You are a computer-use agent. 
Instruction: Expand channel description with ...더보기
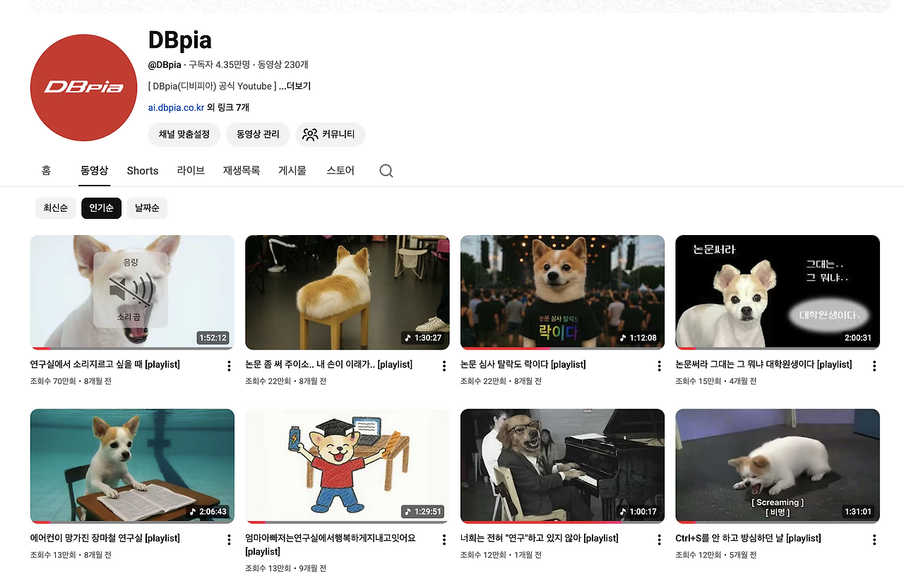coord(295,86)
